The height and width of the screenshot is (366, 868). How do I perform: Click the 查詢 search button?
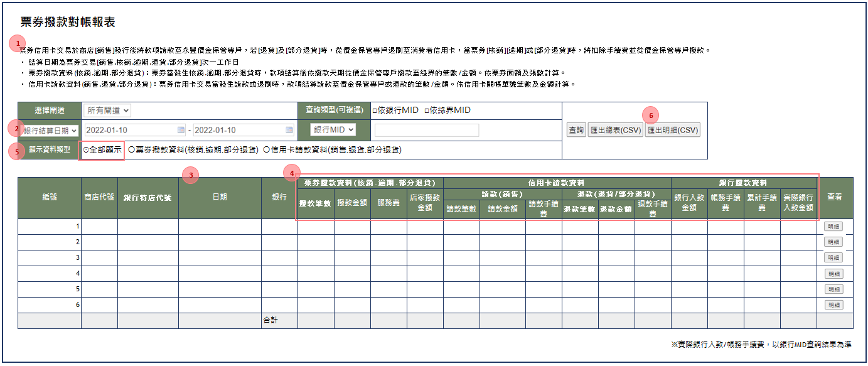(577, 129)
